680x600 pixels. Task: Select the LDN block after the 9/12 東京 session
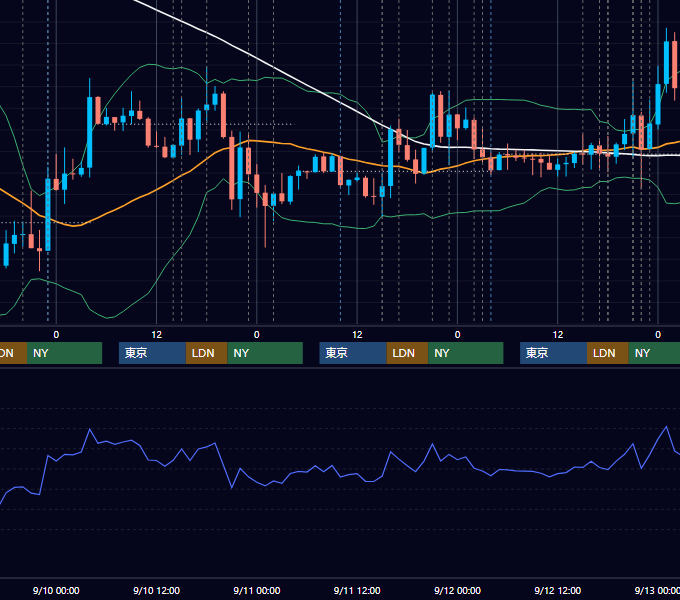point(608,353)
